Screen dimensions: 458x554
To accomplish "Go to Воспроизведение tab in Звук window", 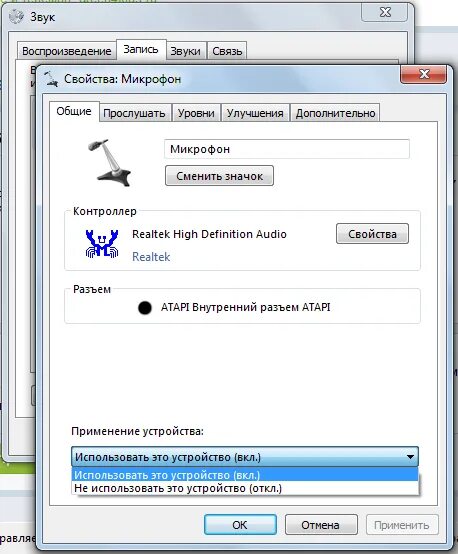I will point(67,51).
